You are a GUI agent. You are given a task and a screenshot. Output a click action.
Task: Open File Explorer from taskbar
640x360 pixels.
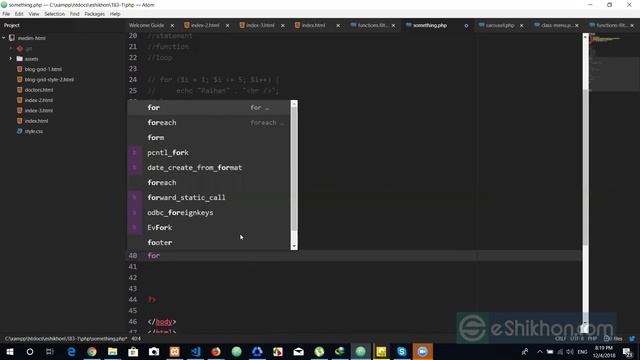pos(113,352)
